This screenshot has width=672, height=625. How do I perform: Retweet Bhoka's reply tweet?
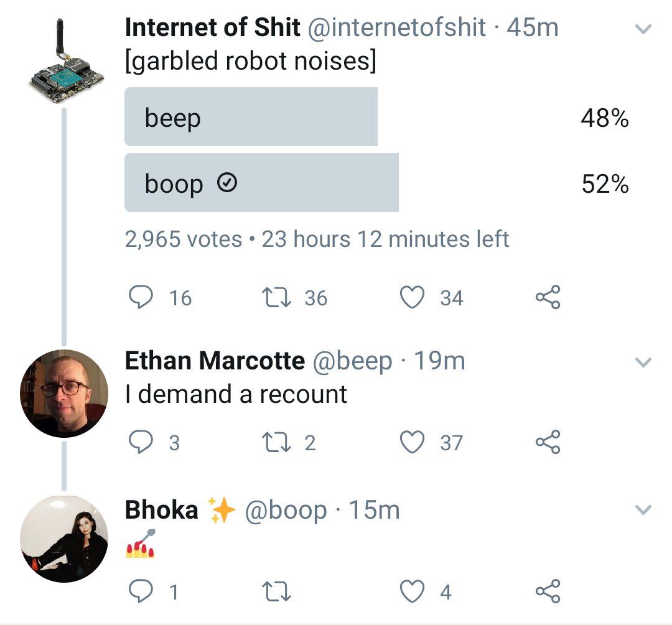[276, 591]
